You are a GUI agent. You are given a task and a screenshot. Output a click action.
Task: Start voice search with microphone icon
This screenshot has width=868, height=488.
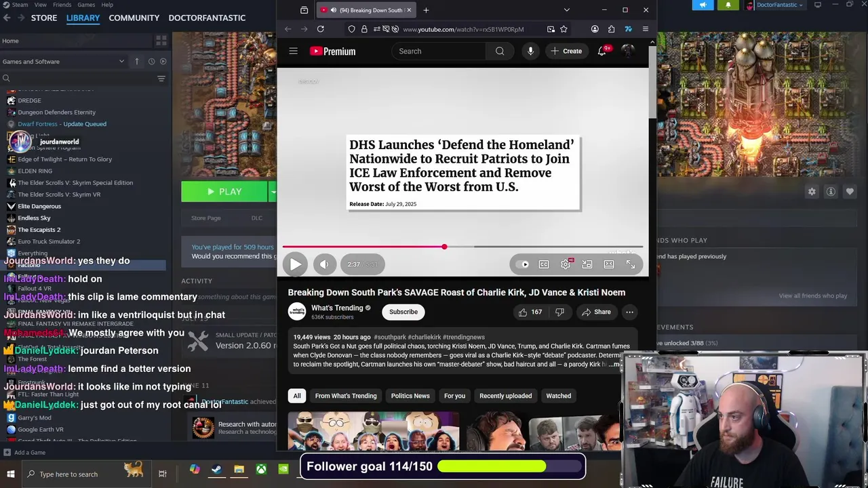click(x=530, y=51)
